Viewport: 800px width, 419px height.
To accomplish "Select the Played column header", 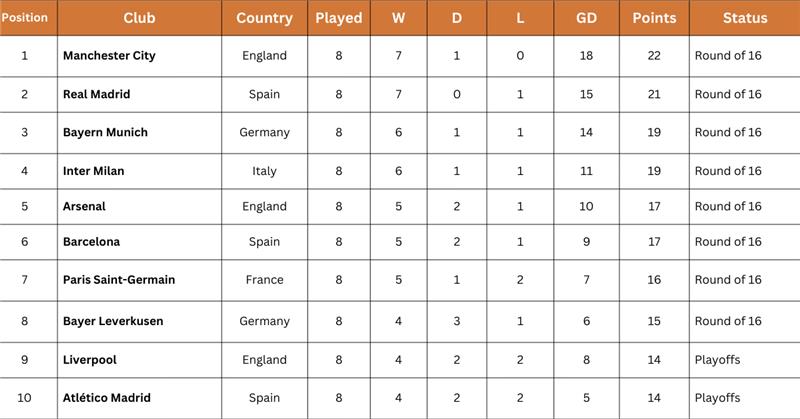I will pyautogui.click(x=339, y=18).
